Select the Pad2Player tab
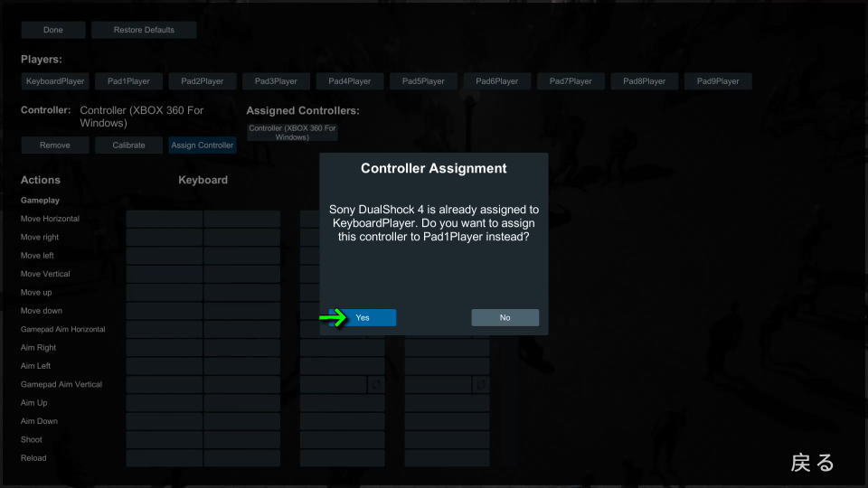The image size is (868, 488). tap(202, 81)
